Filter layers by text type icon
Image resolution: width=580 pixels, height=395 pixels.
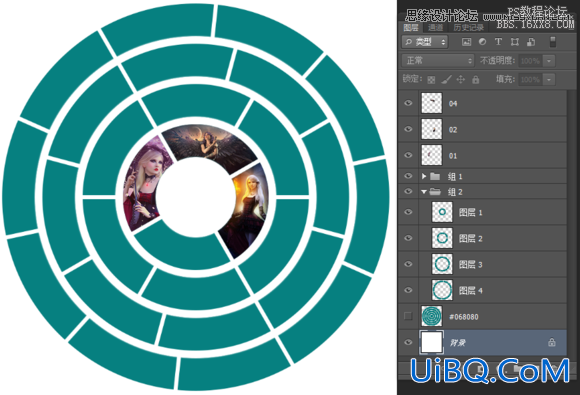pos(498,42)
